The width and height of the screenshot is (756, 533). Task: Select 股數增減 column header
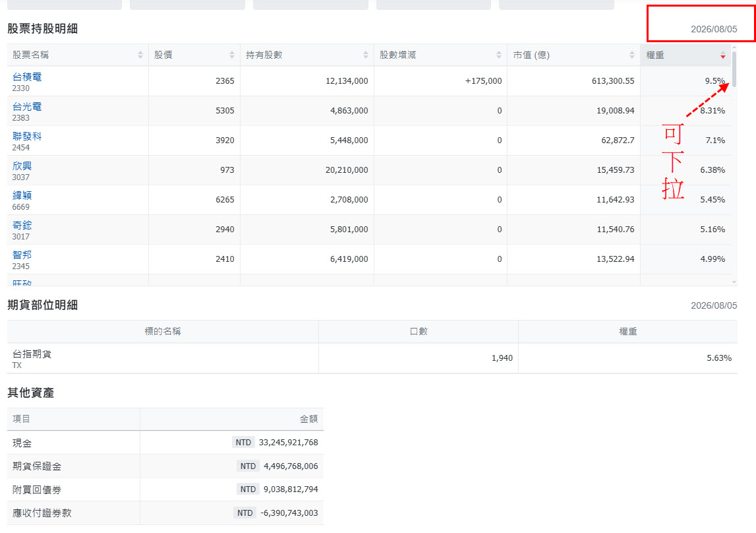[440, 55]
